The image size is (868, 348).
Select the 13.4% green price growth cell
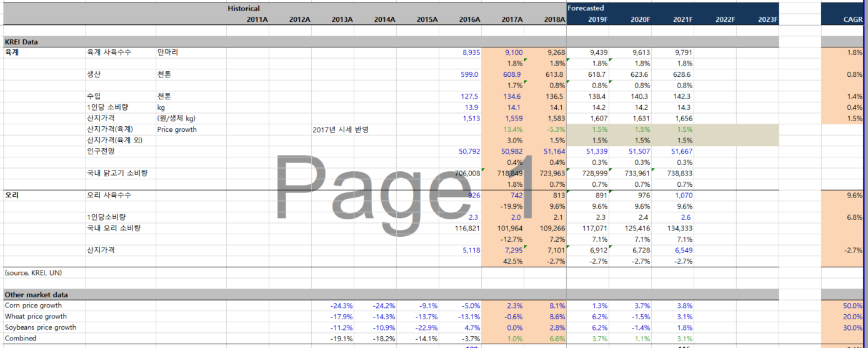(513, 130)
